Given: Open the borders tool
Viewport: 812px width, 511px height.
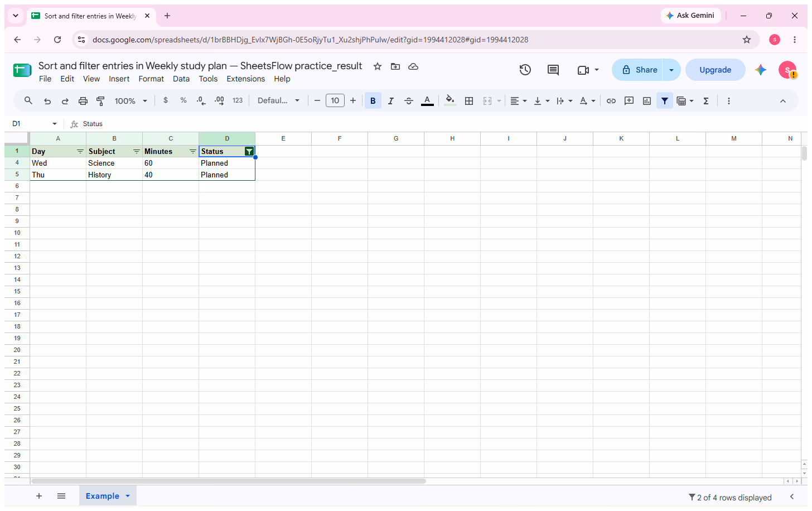Looking at the screenshot, I should 469,101.
